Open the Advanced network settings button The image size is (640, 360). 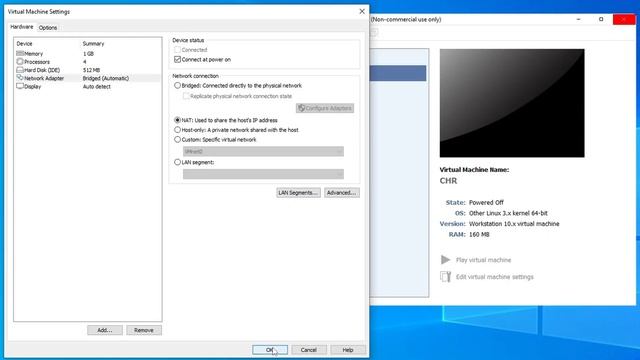pos(342,193)
